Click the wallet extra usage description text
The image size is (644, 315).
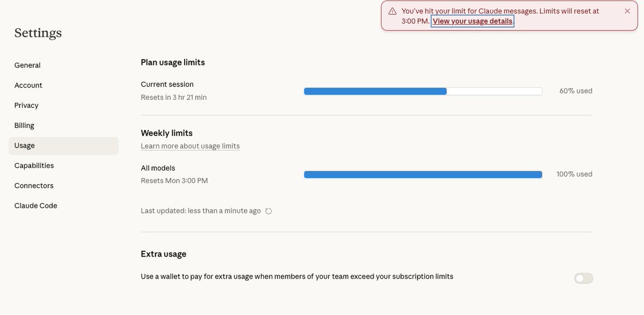pyautogui.click(x=297, y=277)
